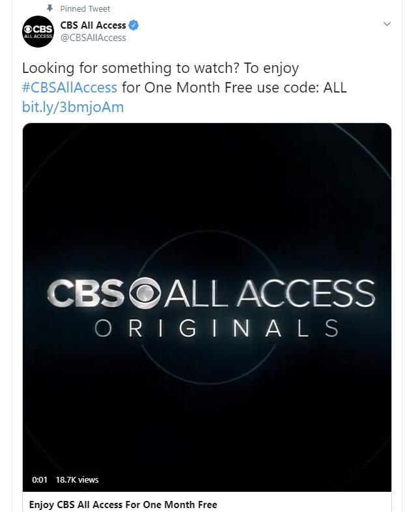
Task: Open the #CBSAllAccess hashtag
Action: point(70,87)
